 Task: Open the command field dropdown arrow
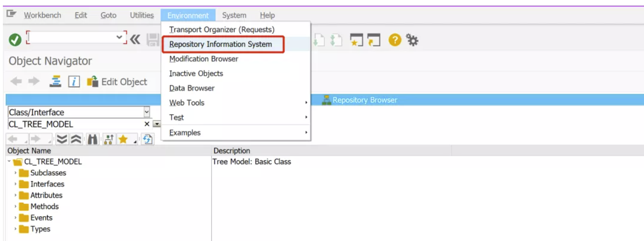pyautogui.click(x=119, y=37)
